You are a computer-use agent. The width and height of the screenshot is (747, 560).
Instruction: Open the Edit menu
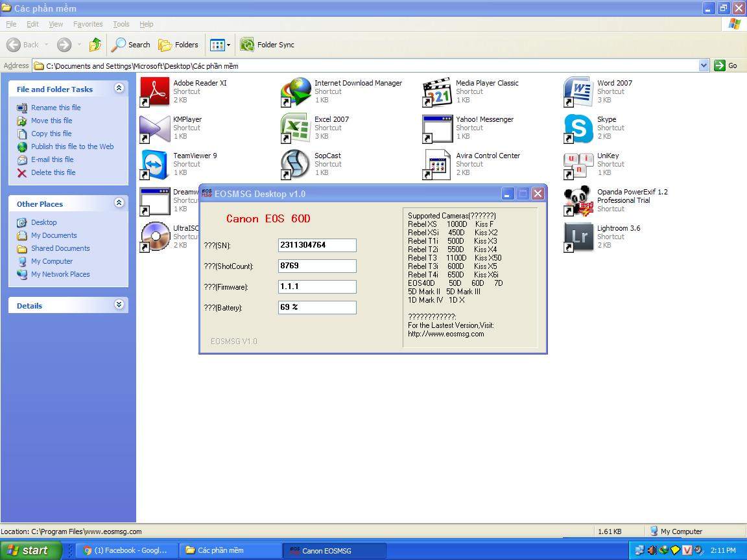pos(32,24)
